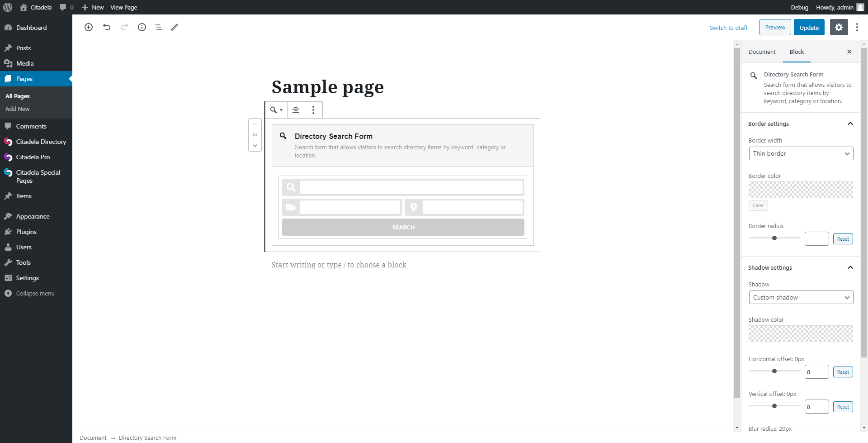868x443 pixels.
Task: Reset the Vertical offset value
Action: [843, 407]
